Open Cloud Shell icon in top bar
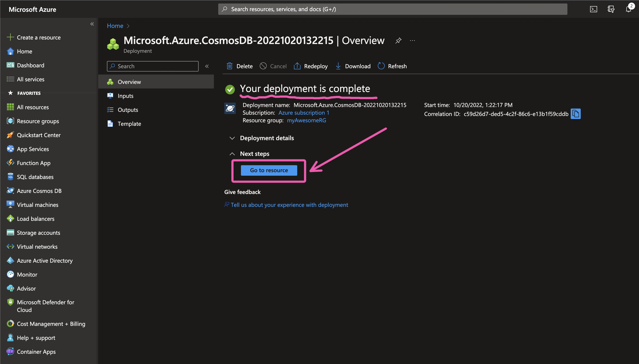This screenshot has height=364, width=639. coord(593,9)
